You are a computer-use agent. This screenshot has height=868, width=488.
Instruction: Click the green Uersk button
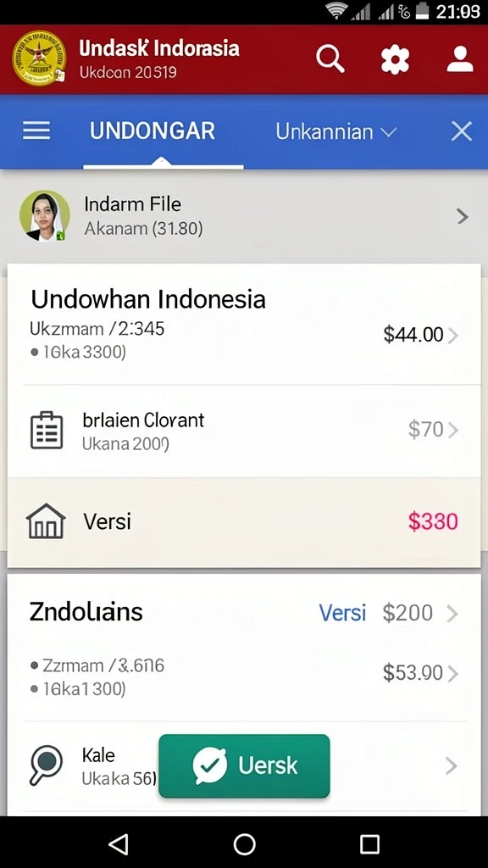point(244,765)
